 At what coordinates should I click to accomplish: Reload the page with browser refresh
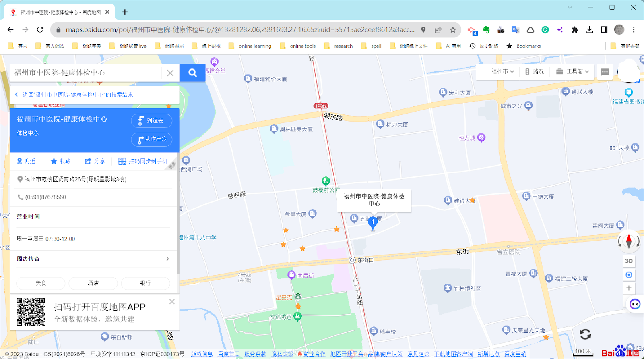click(x=40, y=29)
